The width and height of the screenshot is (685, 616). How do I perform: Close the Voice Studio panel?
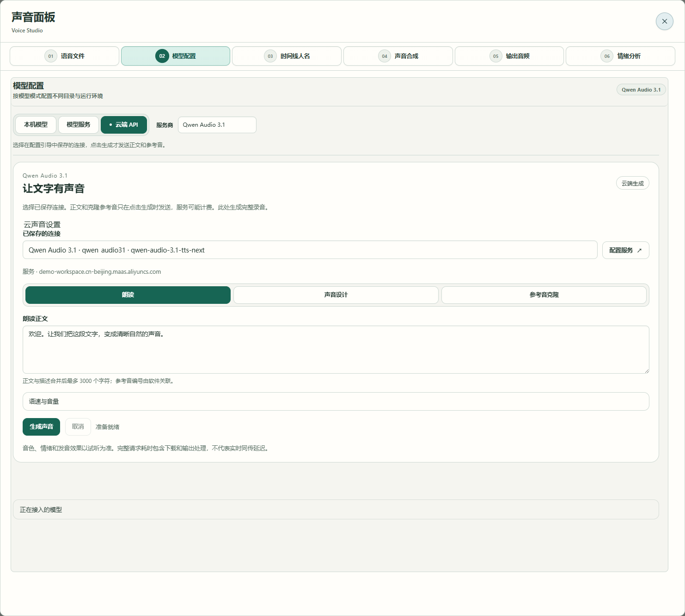664,21
